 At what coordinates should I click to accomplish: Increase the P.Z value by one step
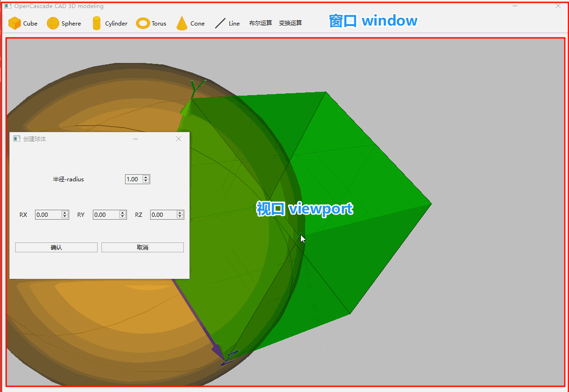180,213
